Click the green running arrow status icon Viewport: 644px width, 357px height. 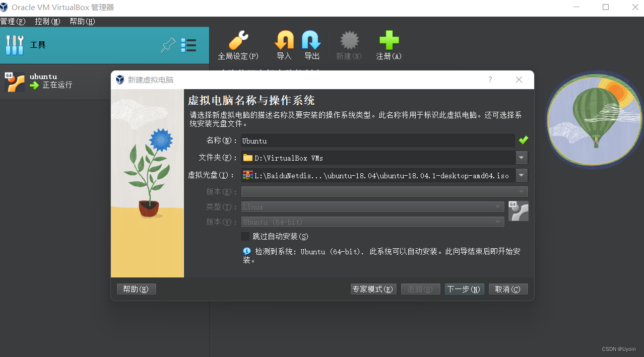[34, 86]
